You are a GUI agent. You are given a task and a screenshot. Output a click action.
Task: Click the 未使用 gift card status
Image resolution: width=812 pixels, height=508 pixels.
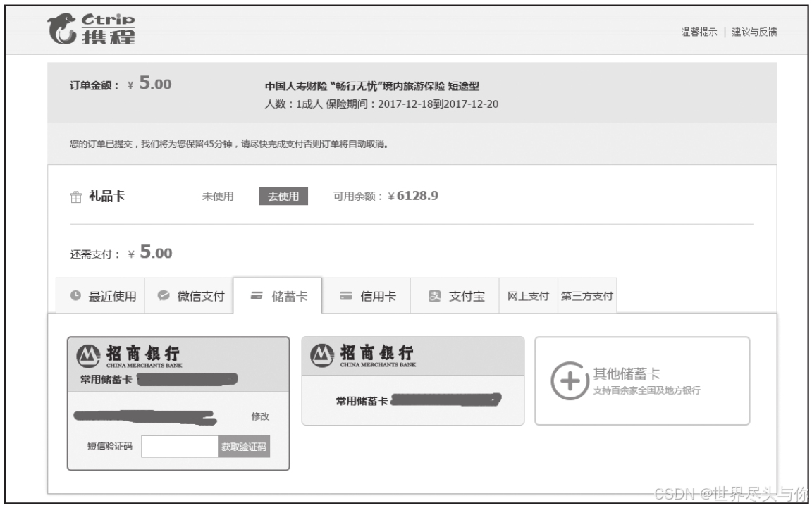218,197
